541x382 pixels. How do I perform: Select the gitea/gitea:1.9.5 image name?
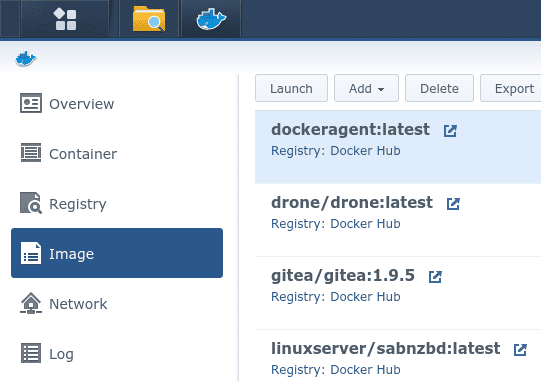tap(343, 276)
